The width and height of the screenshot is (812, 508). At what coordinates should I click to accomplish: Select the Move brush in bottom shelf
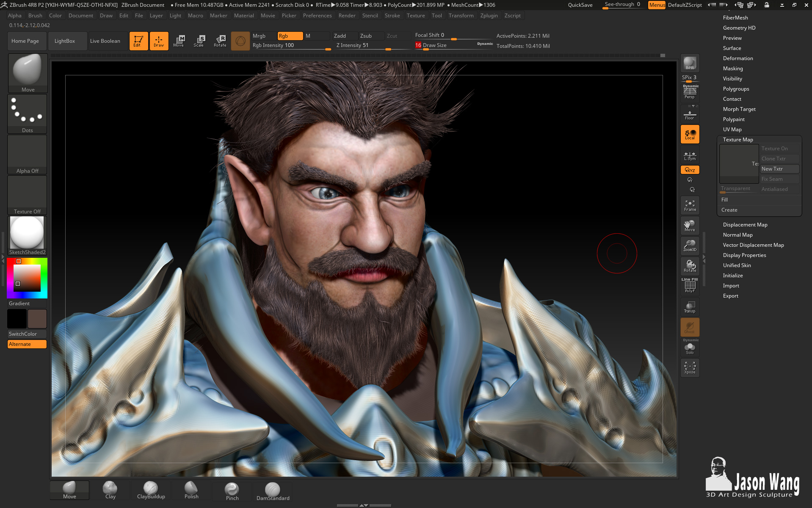(69, 490)
